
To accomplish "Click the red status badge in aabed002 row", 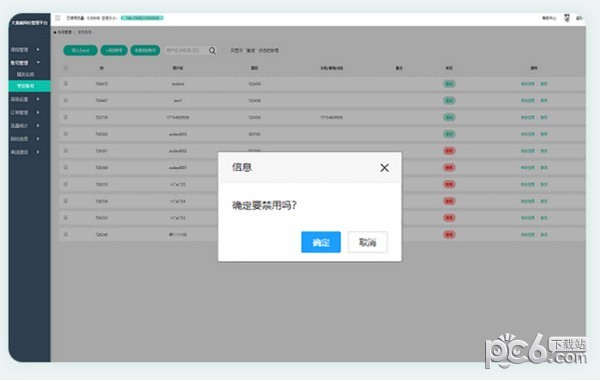I will (x=449, y=151).
